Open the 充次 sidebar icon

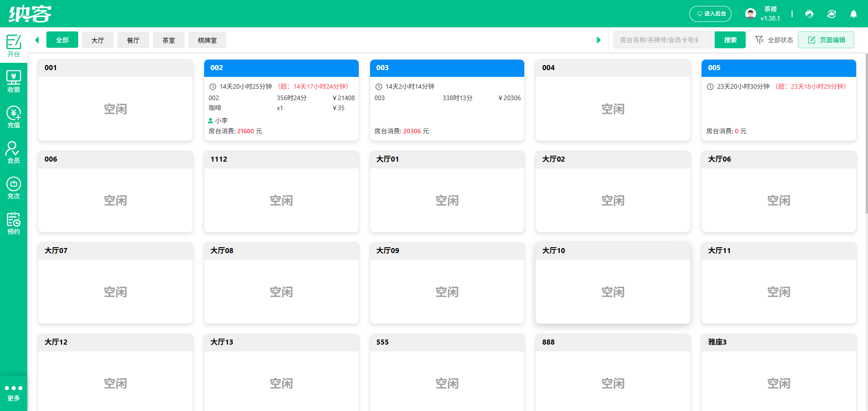(14, 188)
